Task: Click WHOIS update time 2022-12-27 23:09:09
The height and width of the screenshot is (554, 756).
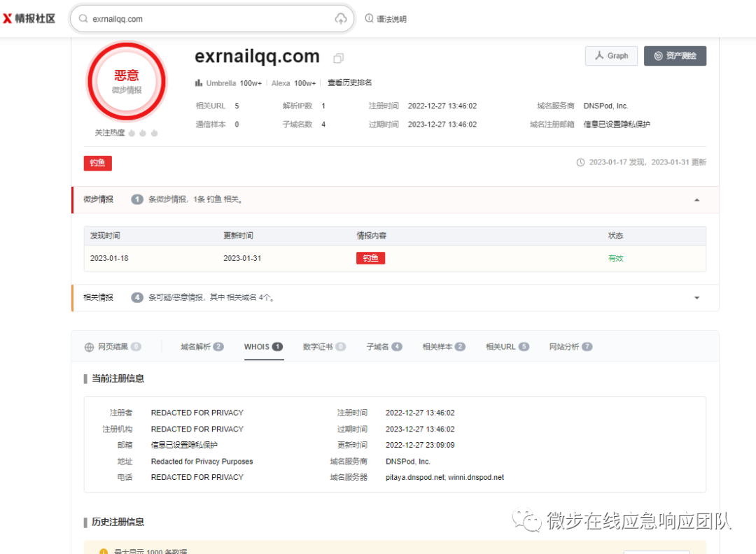Action: point(420,445)
